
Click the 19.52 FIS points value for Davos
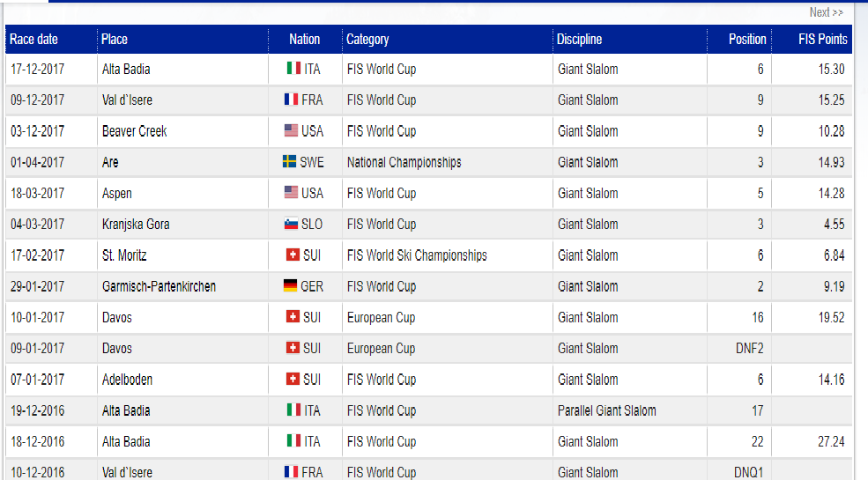click(x=832, y=317)
